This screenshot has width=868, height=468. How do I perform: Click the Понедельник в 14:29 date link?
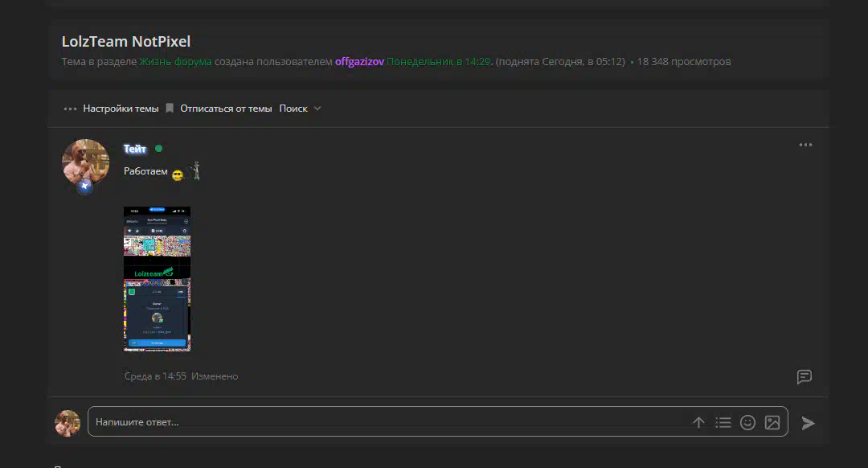point(439,61)
